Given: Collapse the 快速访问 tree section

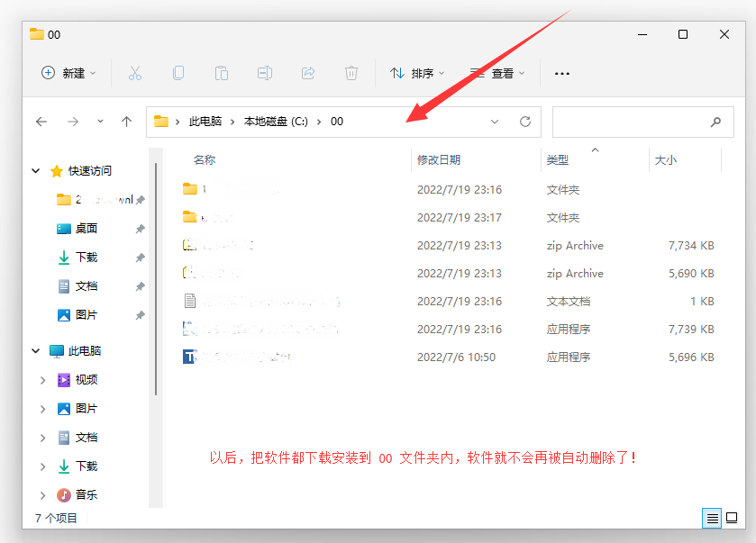Looking at the screenshot, I should [x=36, y=171].
